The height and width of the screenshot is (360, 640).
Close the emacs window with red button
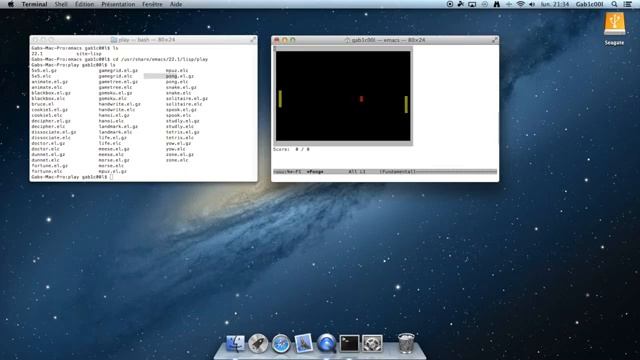[277, 40]
